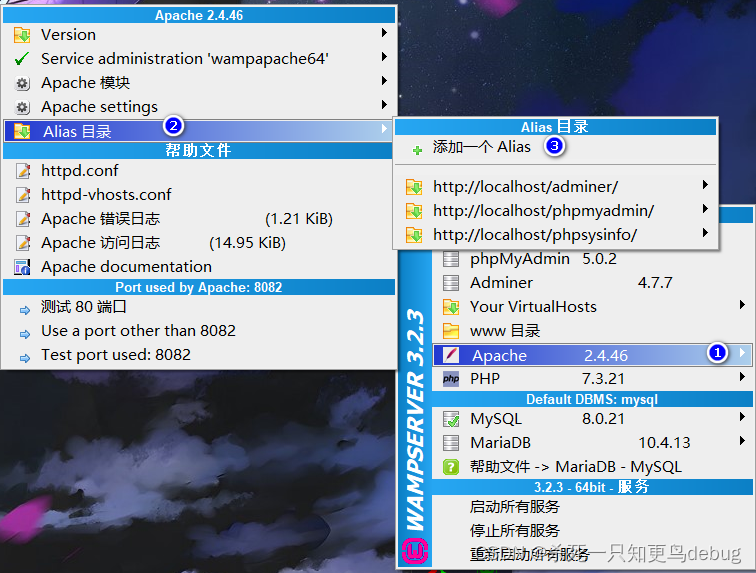This screenshot has height=573, width=756.
Task: Expand the Apache 模块 submenu arrow
Action: pos(384,81)
